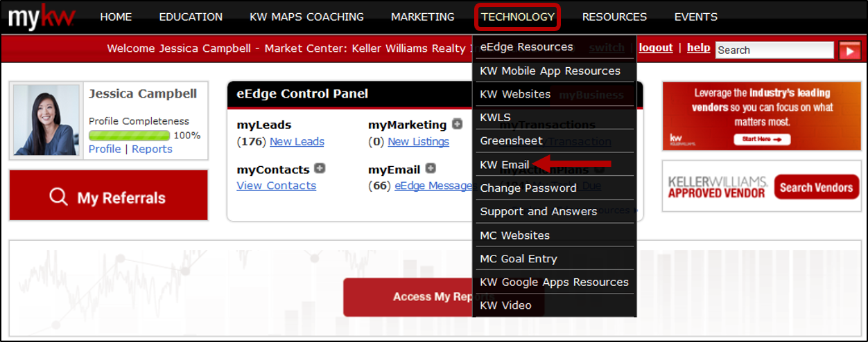Click the myLeads heading
Viewport: 868px width, 342px height.
[264, 125]
